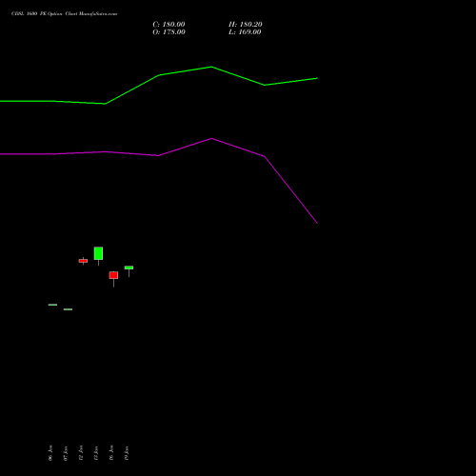Click the close value "C: 180.00"
Image resolution: width=476 pixels, height=476 pixels.
point(169,25)
